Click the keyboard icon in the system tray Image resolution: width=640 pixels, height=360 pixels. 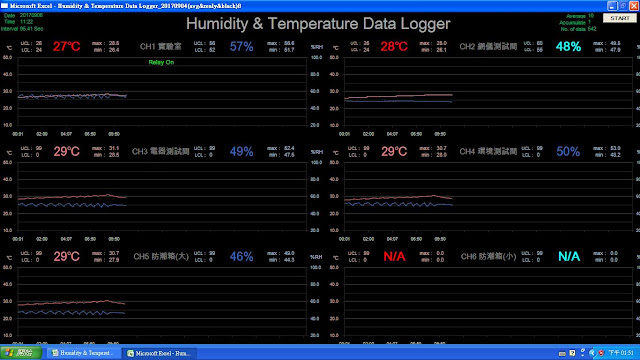(562, 353)
